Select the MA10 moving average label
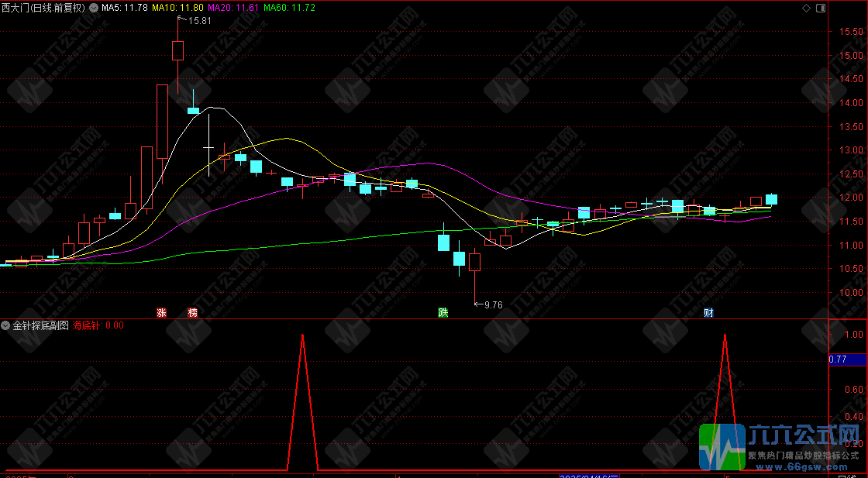 (177, 8)
